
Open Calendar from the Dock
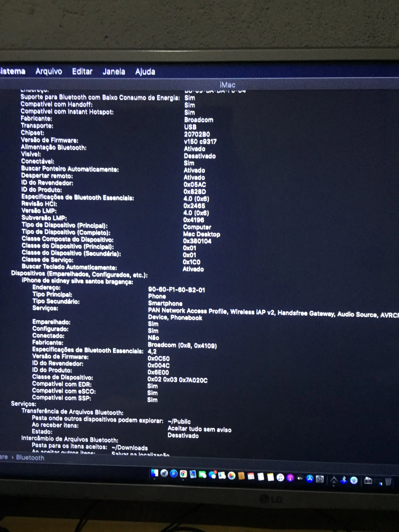click(x=251, y=476)
